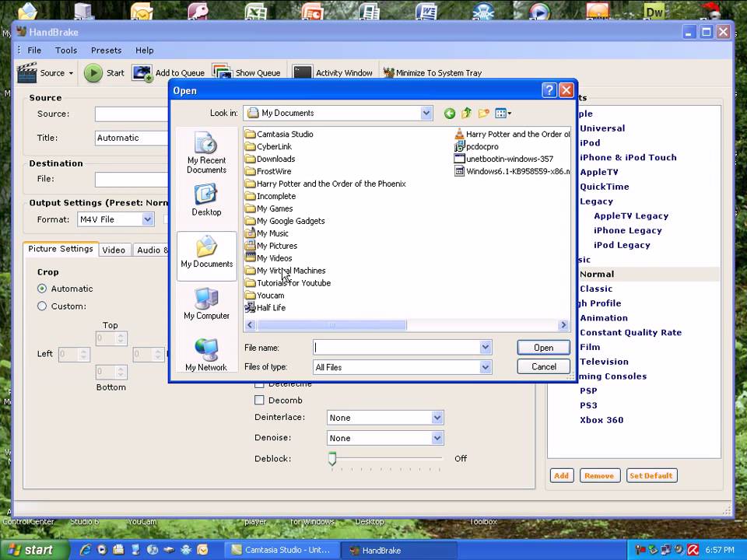Select Desktop in the places bar
Screen dimensions: 747x560
206,201
